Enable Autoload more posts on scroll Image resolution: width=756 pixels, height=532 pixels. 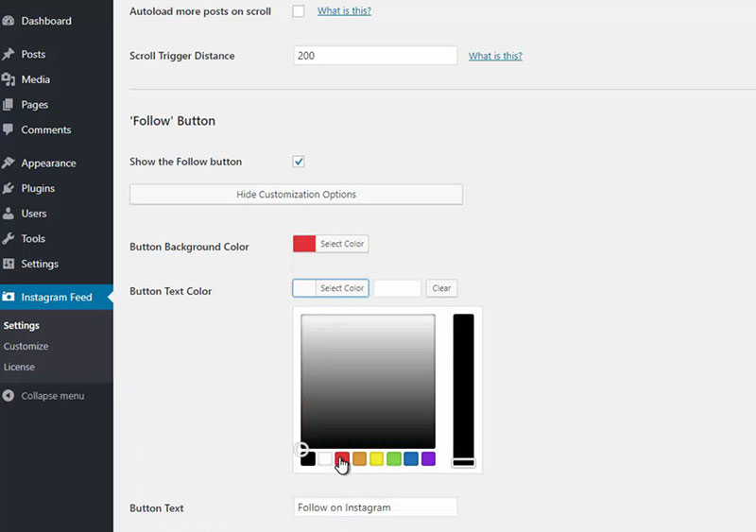tap(299, 10)
